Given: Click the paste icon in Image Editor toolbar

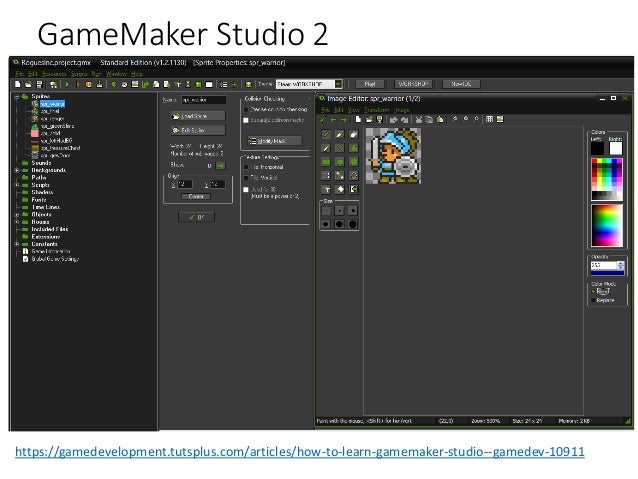Looking at the screenshot, I should point(440,119).
